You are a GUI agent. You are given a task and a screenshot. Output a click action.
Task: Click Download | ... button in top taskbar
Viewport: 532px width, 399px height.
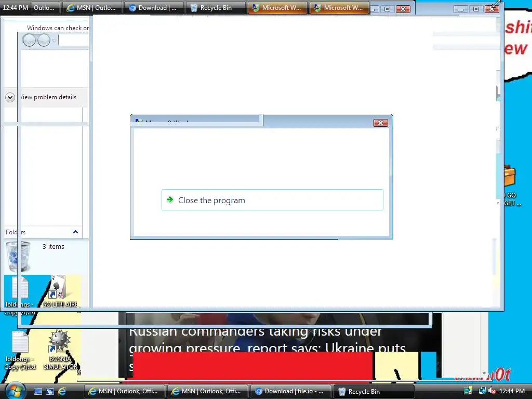154,8
